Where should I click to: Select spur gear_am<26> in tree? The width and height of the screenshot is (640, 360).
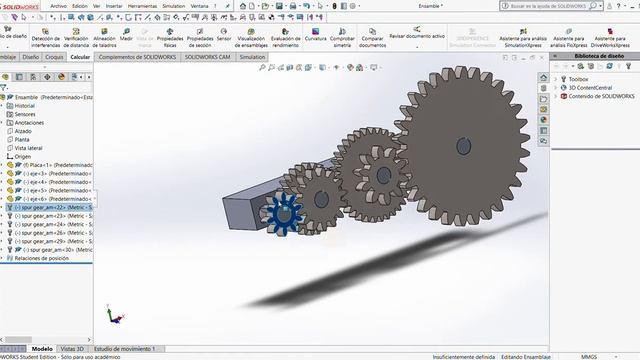49,233
